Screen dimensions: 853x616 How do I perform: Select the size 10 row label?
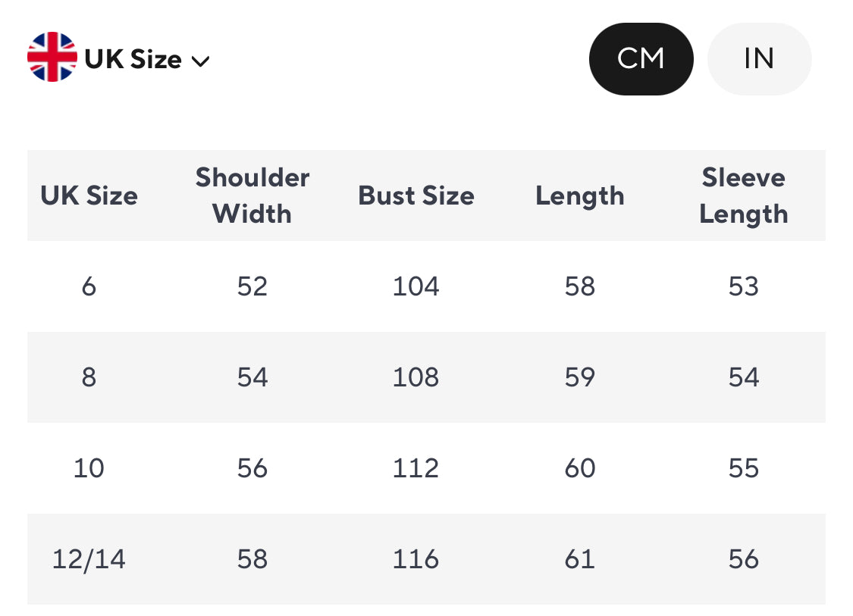tap(89, 468)
